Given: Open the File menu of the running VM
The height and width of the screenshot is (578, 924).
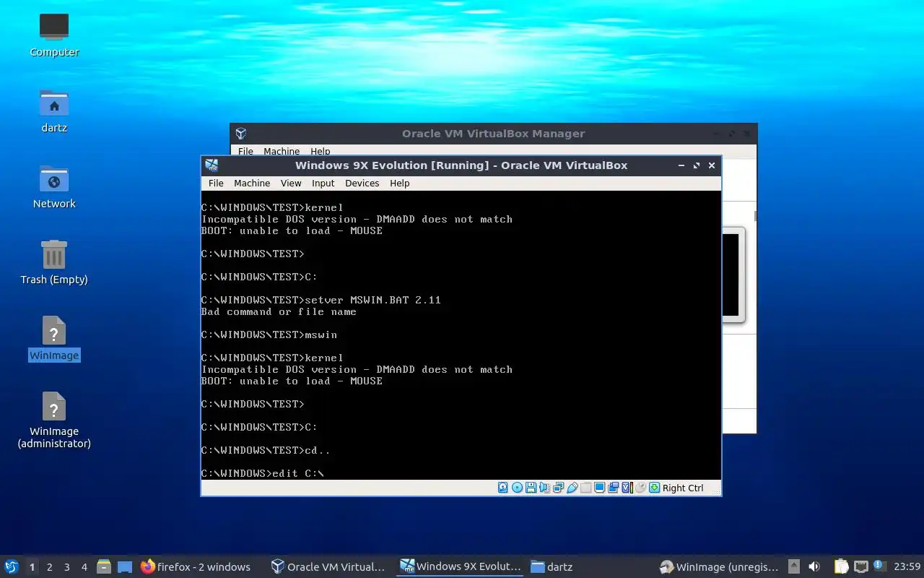Looking at the screenshot, I should pyautogui.click(x=216, y=184).
